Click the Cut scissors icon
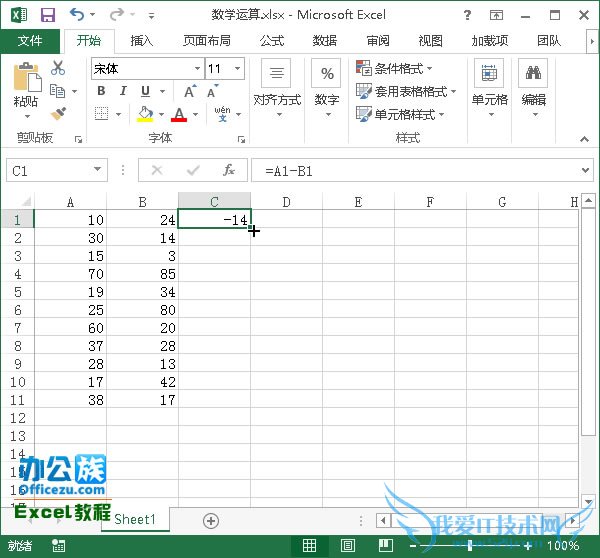This screenshot has height=558, width=600. click(58, 68)
